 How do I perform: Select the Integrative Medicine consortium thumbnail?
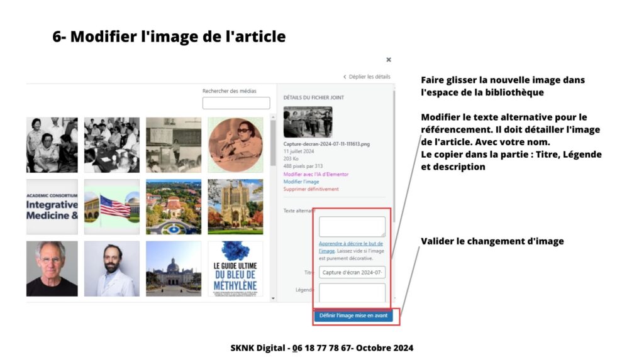pyautogui.click(x=52, y=207)
